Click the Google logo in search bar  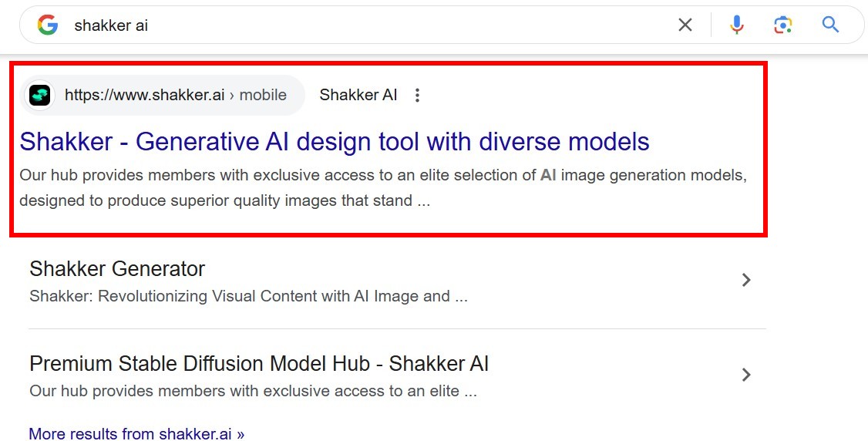click(x=48, y=25)
